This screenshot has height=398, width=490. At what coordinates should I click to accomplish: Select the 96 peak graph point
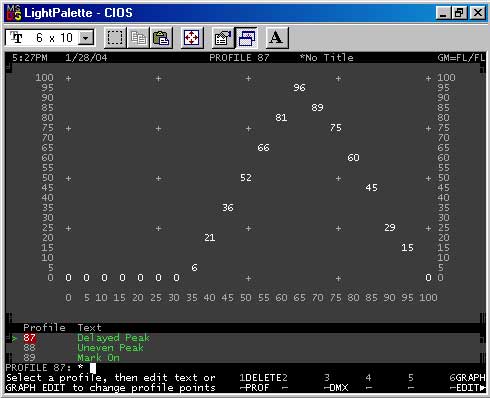(x=299, y=88)
